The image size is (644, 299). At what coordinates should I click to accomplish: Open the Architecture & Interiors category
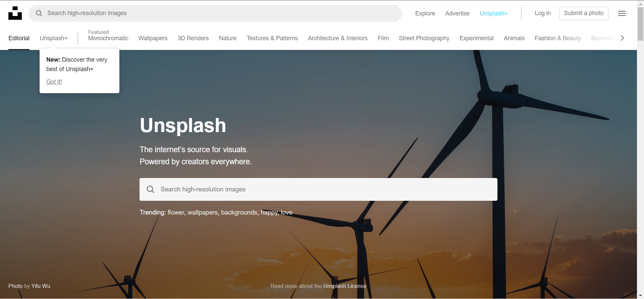point(338,38)
